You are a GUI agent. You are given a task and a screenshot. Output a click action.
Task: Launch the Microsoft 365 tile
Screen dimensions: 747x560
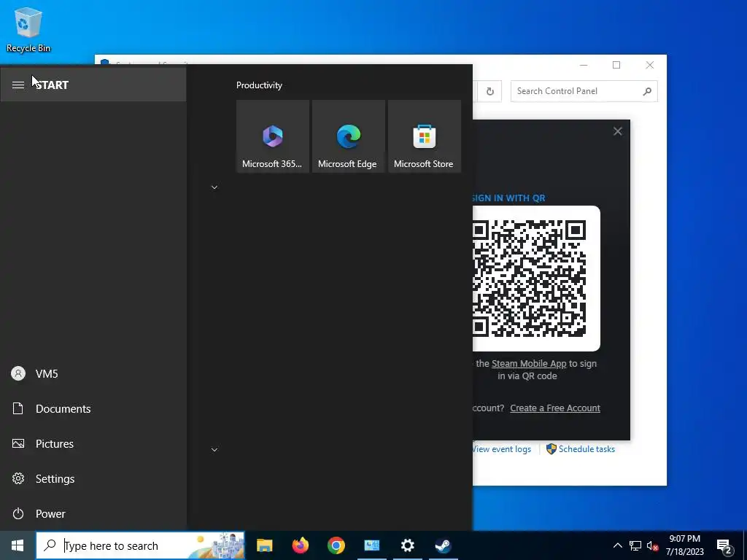[273, 136]
